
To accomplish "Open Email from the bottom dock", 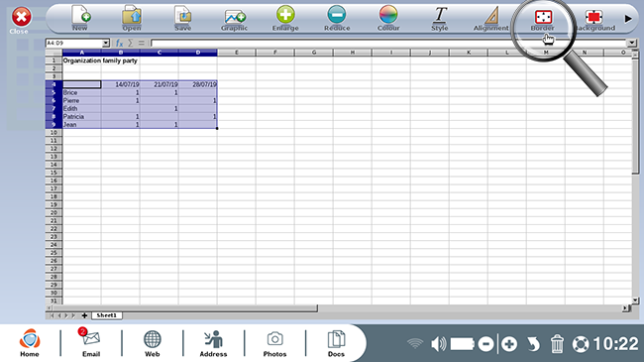I will [x=91, y=342].
